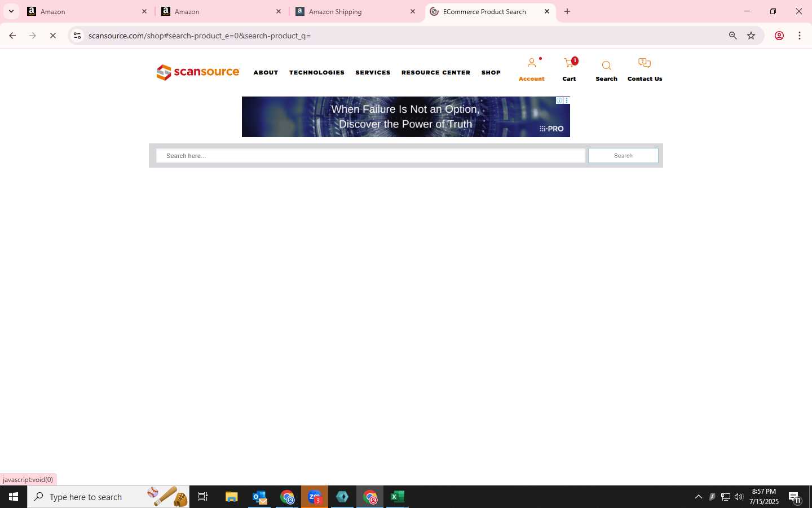Viewport: 812px width, 508px height.
Task: Open Zoom app on taskbar
Action: [x=315, y=497]
